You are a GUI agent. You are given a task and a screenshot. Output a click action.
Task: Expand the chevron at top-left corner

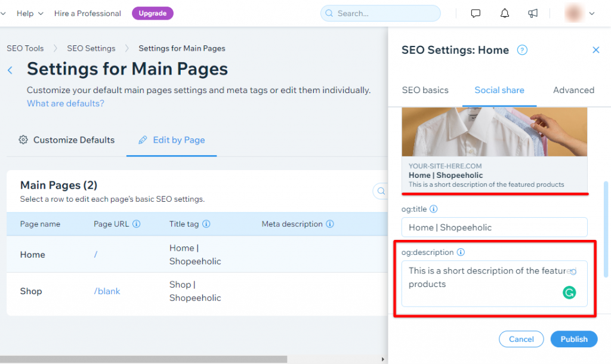[x=4, y=13]
